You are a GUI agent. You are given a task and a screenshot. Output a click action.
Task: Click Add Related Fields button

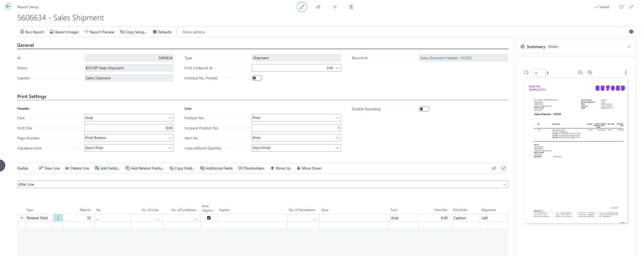click(144, 168)
